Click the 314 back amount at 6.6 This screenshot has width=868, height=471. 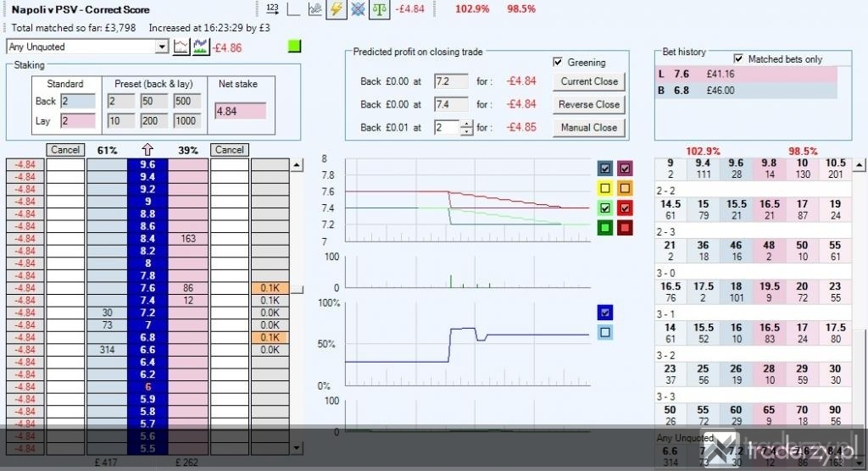click(107, 350)
